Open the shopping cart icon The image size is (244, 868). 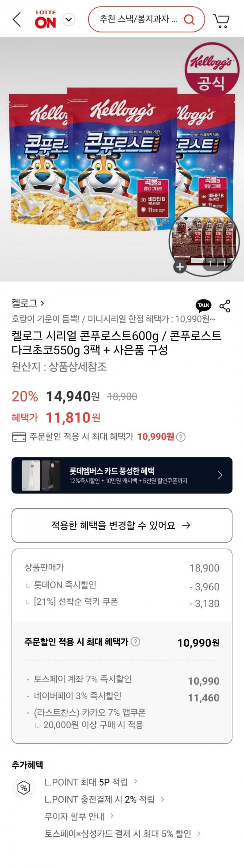(x=221, y=20)
